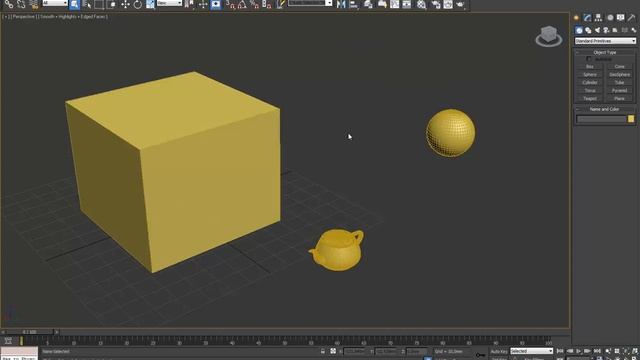Click the Bind to Space Warp icon

pos(33,4)
